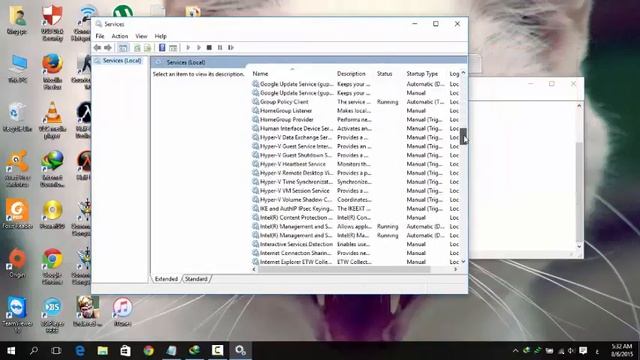The image size is (640, 360).
Task: Open Task View from the taskbar
Action: 56,351
